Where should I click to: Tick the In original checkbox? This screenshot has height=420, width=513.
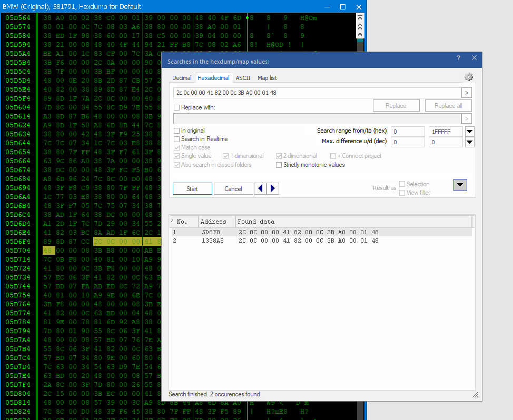click(x=177, y=131)
